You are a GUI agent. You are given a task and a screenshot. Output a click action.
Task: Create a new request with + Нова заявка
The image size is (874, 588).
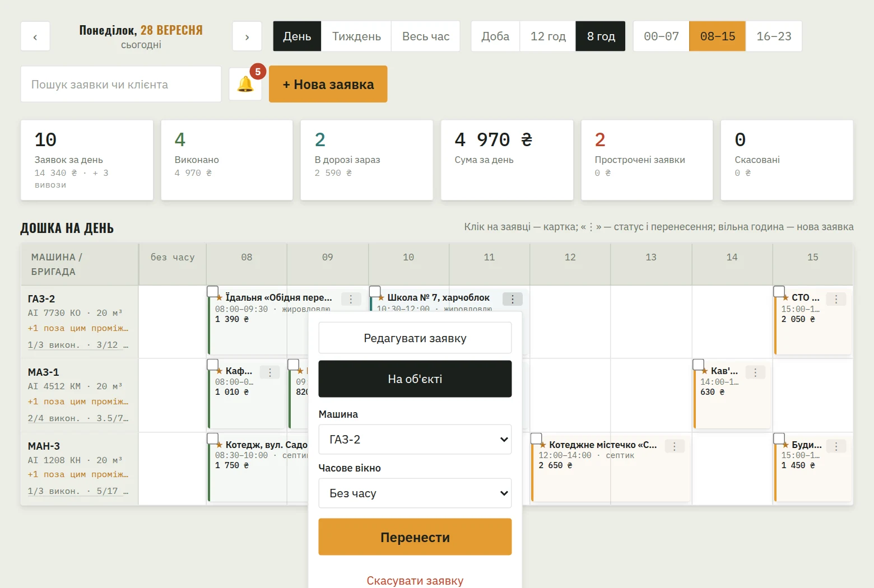coord(328,84)
